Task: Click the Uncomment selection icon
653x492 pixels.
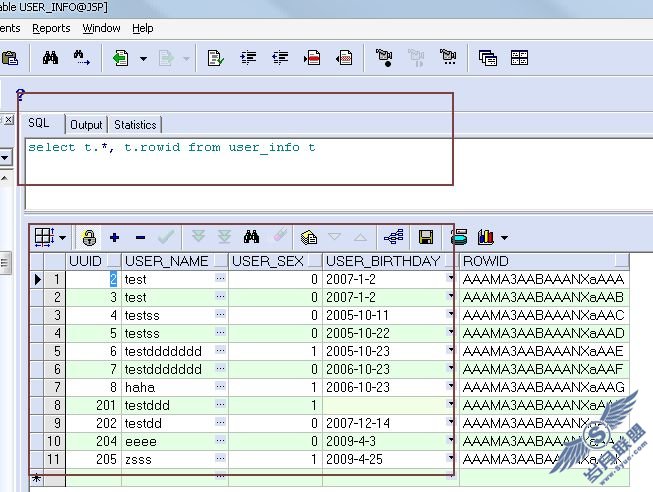Action: [344, 57]
